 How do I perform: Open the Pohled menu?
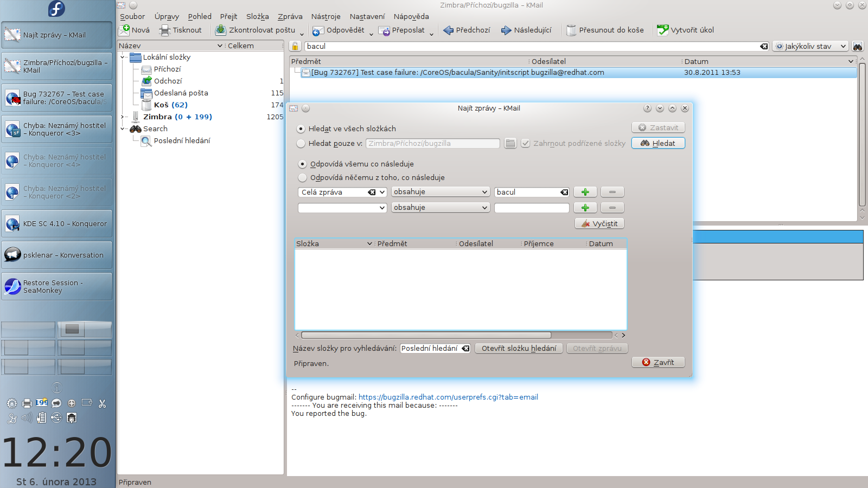point(200,17)
